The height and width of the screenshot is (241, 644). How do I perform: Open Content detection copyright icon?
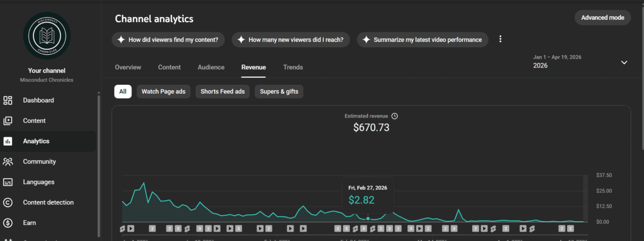point(8,202)
